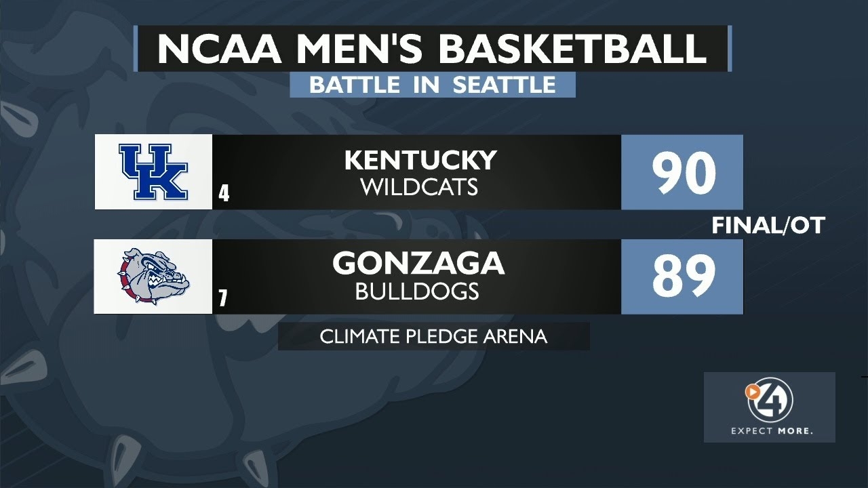The height and width of the screenshot is (488, 868).
Task: Click the FINAL/OT status label
Action: (768, 226)
